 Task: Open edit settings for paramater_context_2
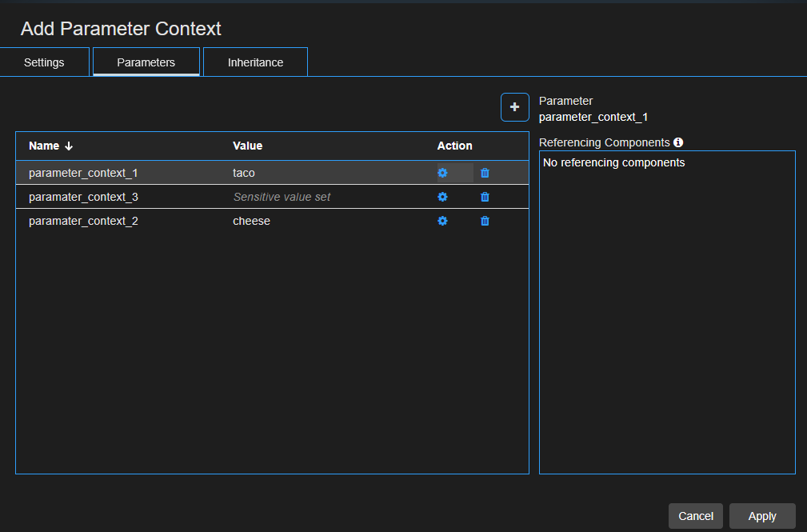click(x=442, y=221)
